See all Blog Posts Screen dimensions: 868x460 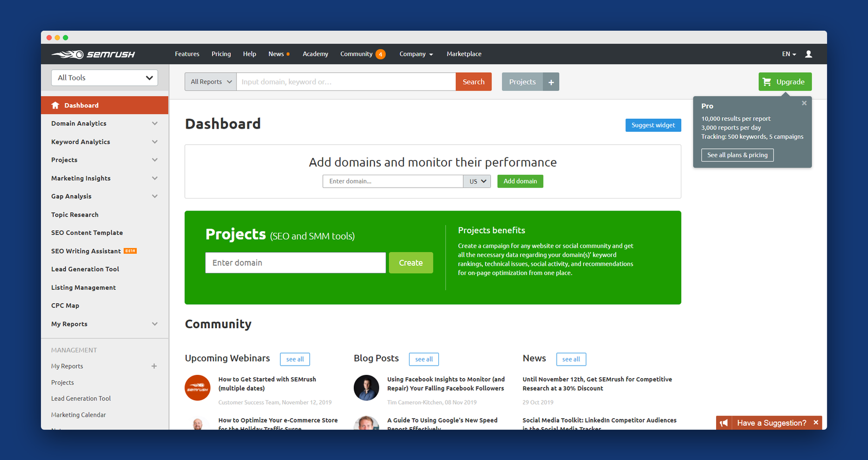(424, 359)
